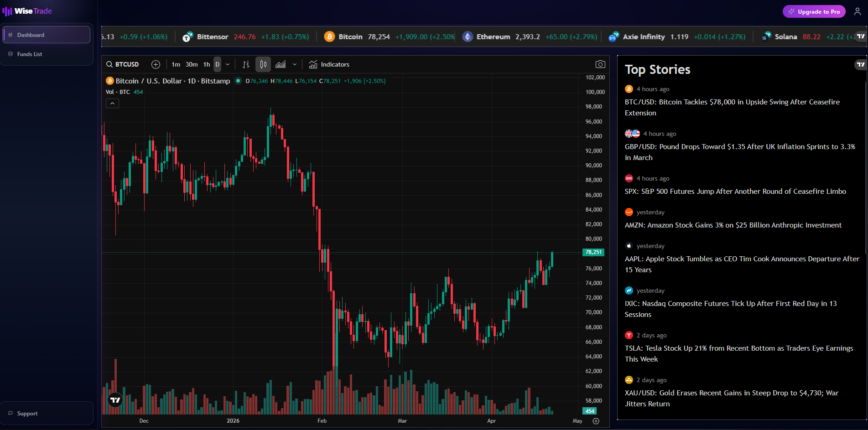The width and height of the screenshot is (868, 430).
Task: Open the AMZN Amazon Stock Gains story
Action: click(x=733, y=225)
